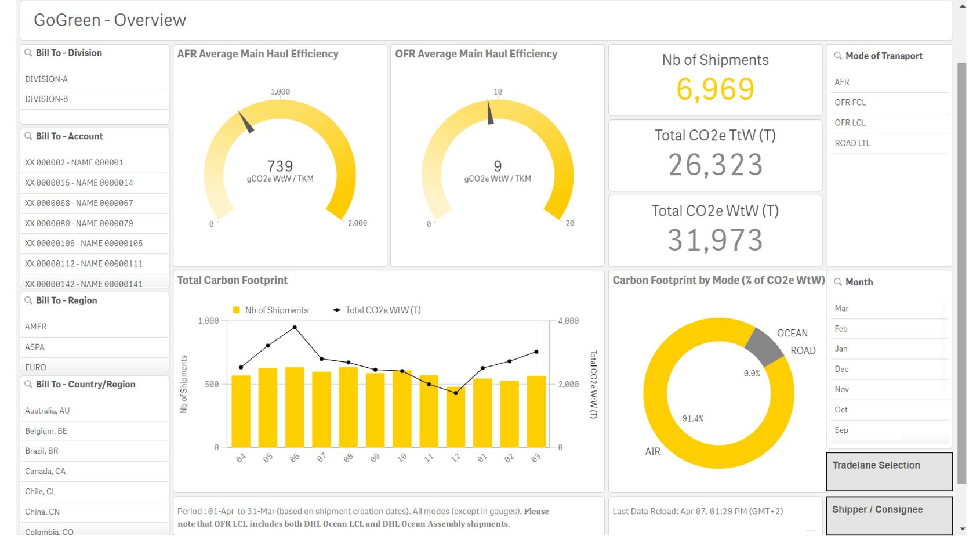Image resolution: width=980 pixels, height=536 pixels.
Task: Click the scrollbar up arrow at top
Action: click(x=963, y=6)
